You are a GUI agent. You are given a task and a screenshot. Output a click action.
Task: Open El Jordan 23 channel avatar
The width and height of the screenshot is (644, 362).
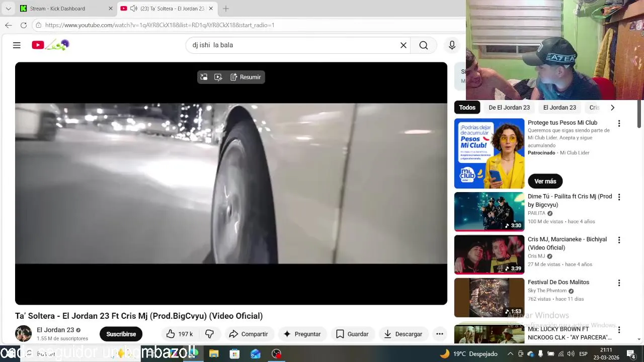tap(23, 334)
